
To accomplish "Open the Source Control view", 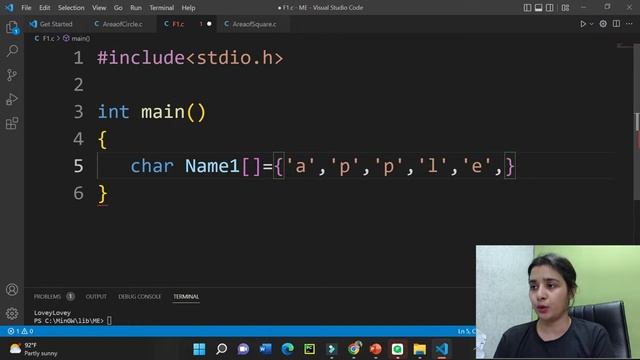I will tap(12, 75).
